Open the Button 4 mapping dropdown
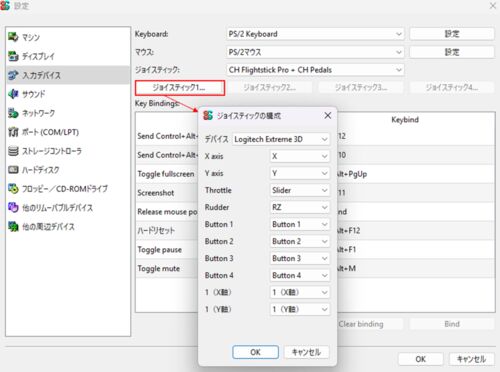The height and width of the screenshot is (372, 500). (x=300, y=275)
